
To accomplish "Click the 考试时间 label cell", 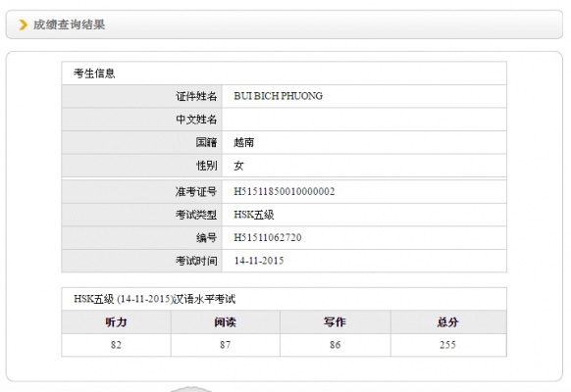I will pyautogui.click(x=142, y=261).
